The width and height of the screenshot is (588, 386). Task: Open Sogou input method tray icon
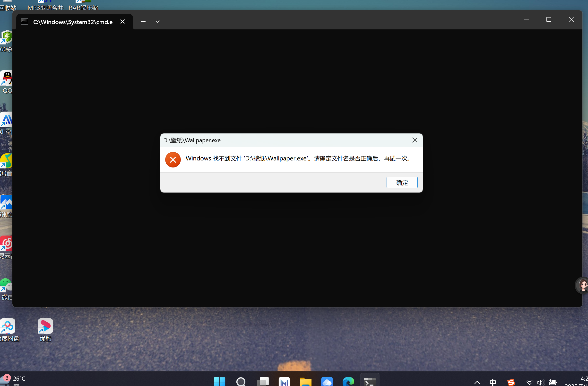click(511, 382)
